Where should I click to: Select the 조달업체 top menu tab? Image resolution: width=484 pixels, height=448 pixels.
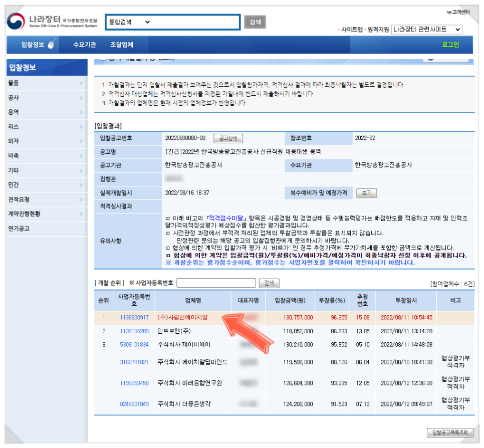point(122,45)
